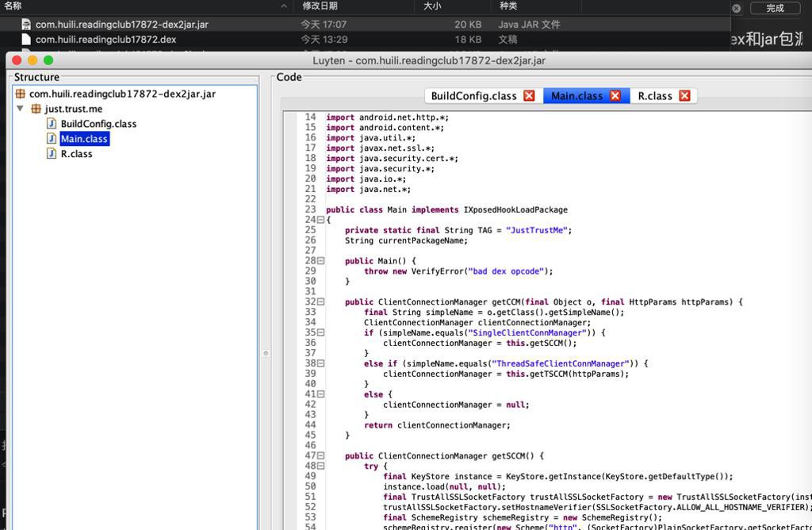Select Main.class in the Structure tree
812x530 pixels.
tap(83, 139)
